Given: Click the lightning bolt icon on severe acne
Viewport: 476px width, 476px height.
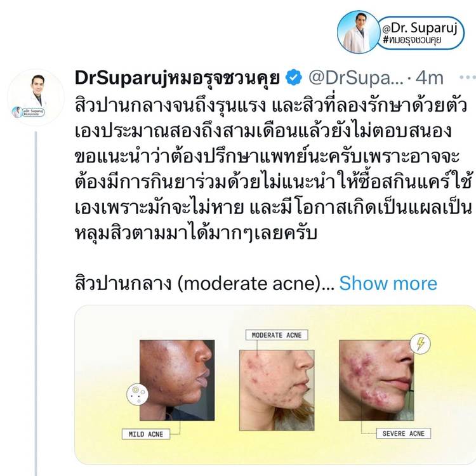Looking at the screenshot, I should tap(420, 344).
